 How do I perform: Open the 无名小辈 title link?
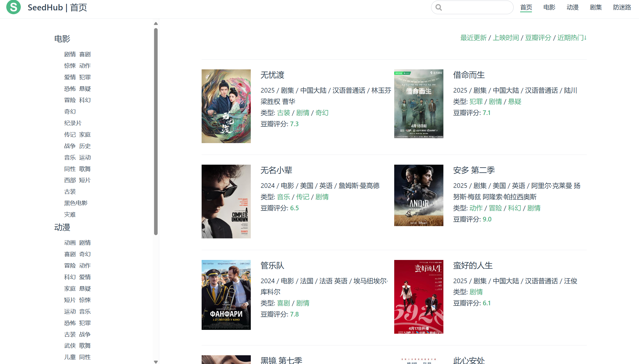pyautogui.click(x=276, y=170)
